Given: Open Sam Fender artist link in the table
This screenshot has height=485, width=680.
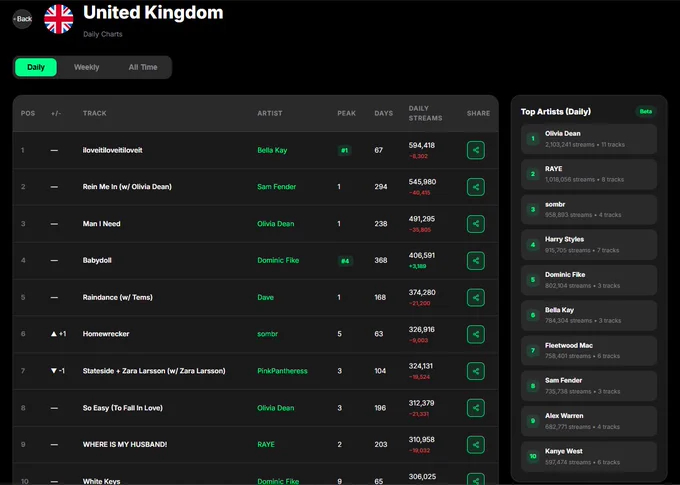Looking at the screenshot, I should click(276, 187).
